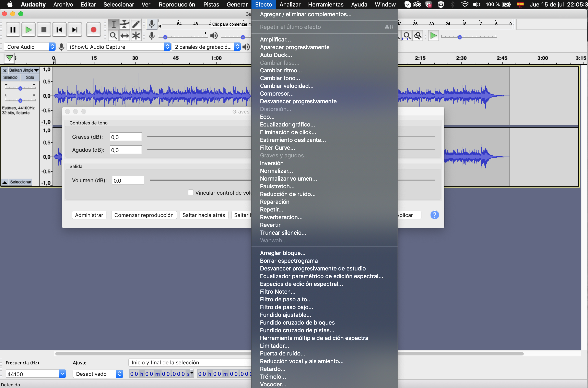This screenshot has width=588, height=388.
Task: Select the Multi-tool asterisk icon
Action: (x=136, y=36)
